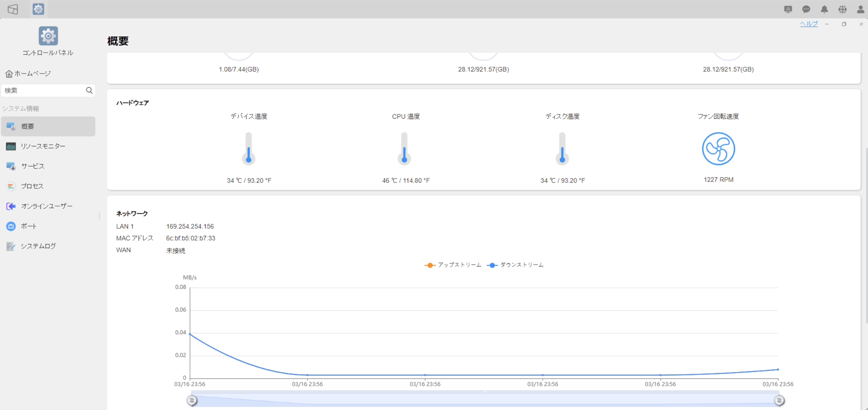Open ポート in the sidebar
This screenshot has height=410, width=868.
click(x=48, y=226)
